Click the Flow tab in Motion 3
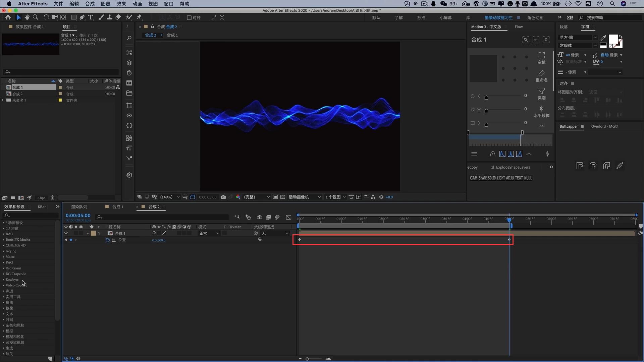This screenshot has height=362, width=644. pos(518,26)
